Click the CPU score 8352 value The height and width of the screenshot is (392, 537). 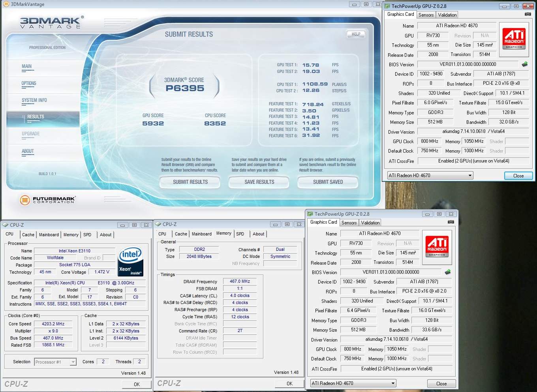215,123
